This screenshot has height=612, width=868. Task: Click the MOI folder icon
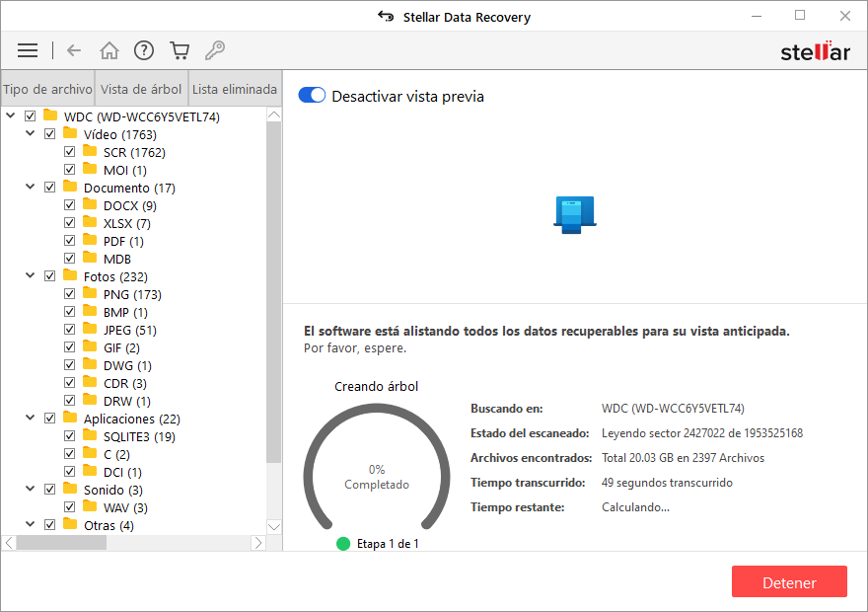point(90,169)
